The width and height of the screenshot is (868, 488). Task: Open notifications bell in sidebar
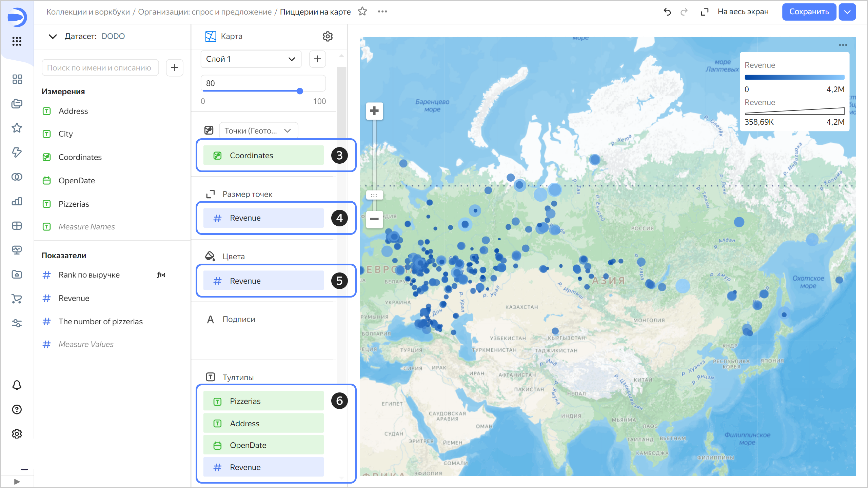pyautogui.click(x=17, y=385)
